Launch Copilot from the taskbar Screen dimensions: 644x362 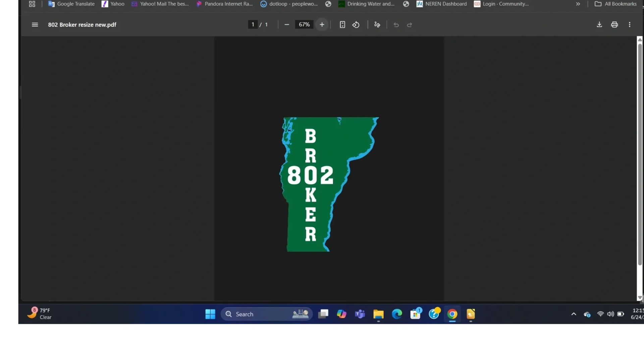point(342,314)
